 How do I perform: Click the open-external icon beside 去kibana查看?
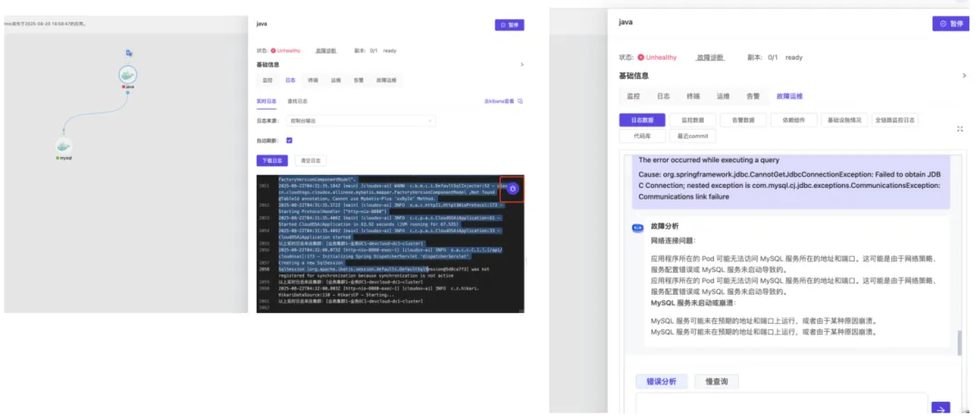point(520,101)
